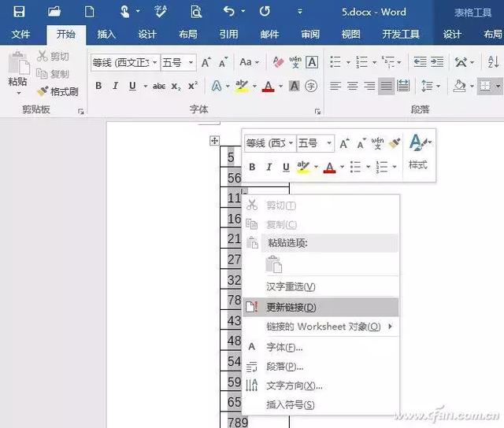Clear all formatting eraser icon
The width and height of the screenshot is (504, 428).
tap(278, 62)
